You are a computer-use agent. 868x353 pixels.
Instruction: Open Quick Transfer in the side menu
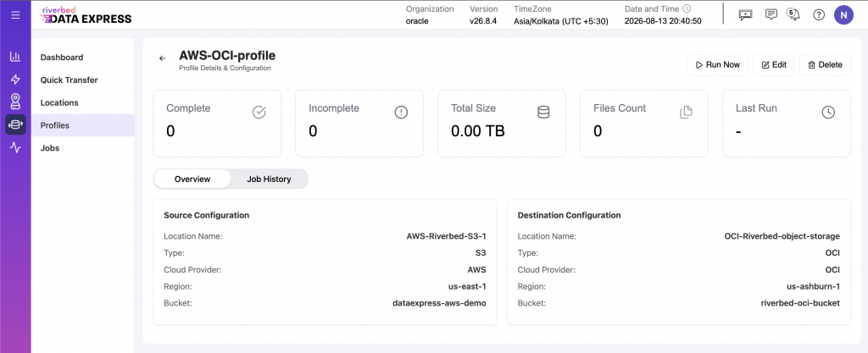click(83, 80)
